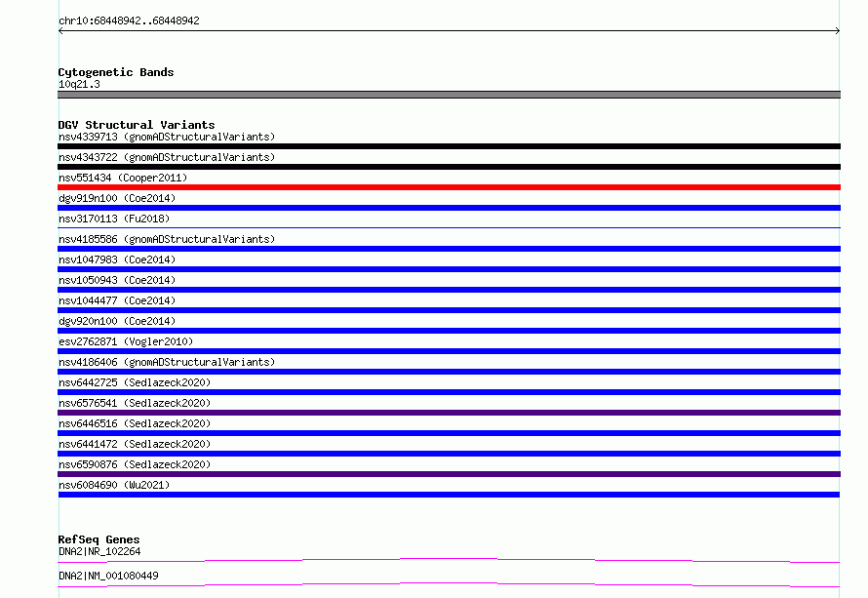Select the RefSeq Genes track title
Screen dimensions: 868x598
(99, 539)
